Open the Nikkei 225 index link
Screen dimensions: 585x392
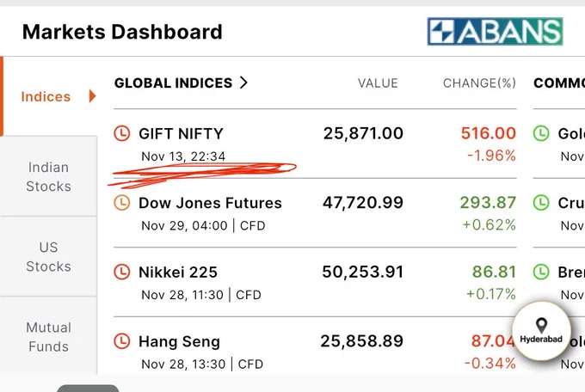[x=177, y=273]
